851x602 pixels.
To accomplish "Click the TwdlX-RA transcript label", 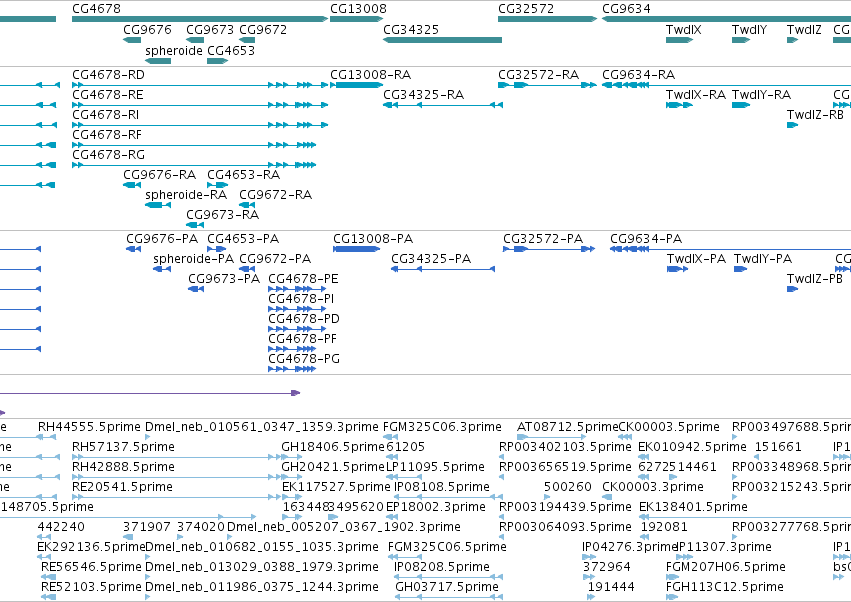I will [x=696, y=95].
